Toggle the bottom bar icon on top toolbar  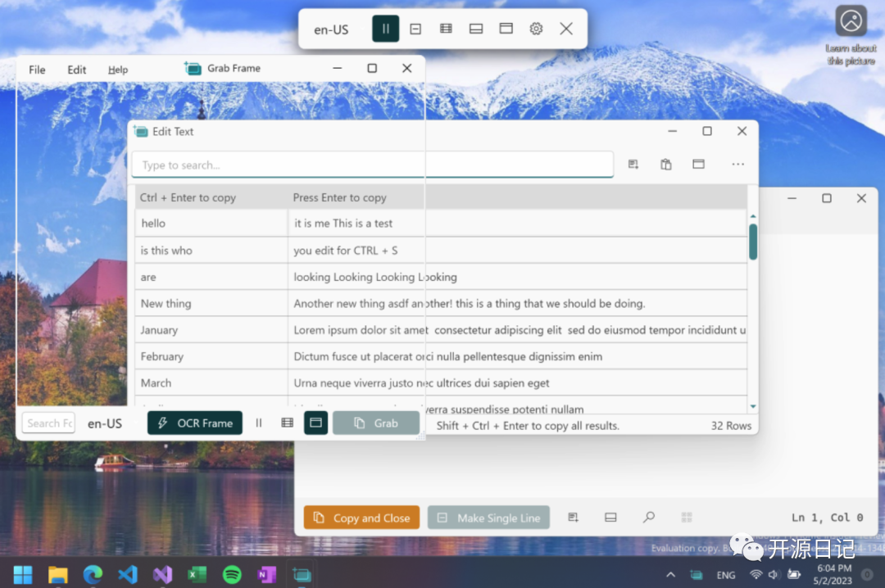click(475, 28)
